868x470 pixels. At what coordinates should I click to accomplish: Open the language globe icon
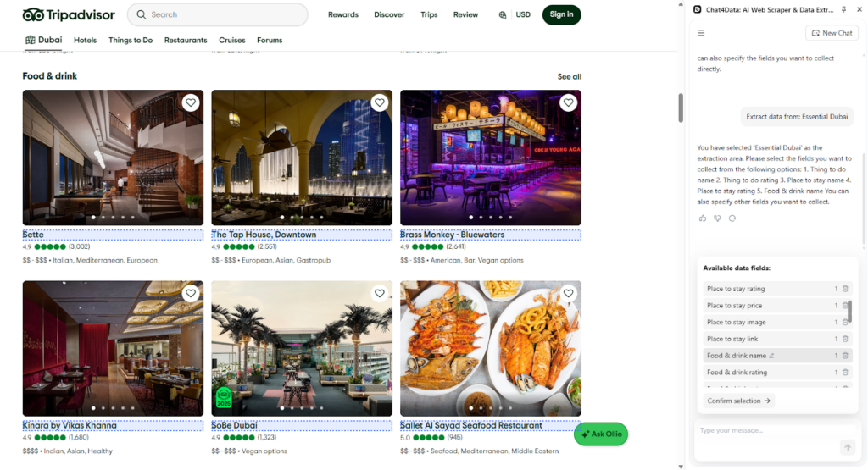point(502,15)
